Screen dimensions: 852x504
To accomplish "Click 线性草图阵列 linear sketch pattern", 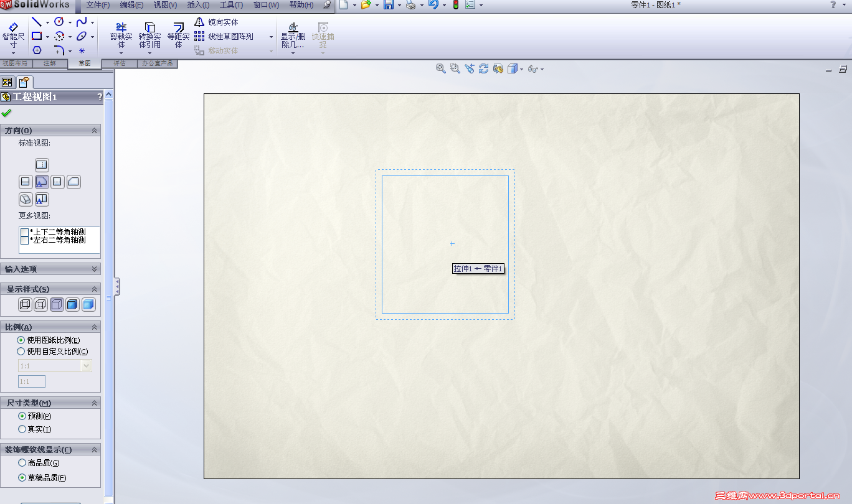I will [224, 37].
